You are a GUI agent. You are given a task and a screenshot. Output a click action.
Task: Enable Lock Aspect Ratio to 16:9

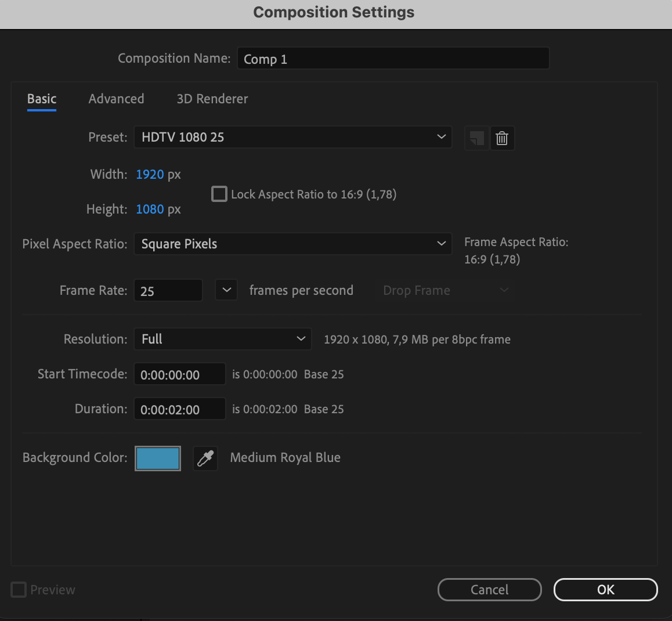[219, 194]
